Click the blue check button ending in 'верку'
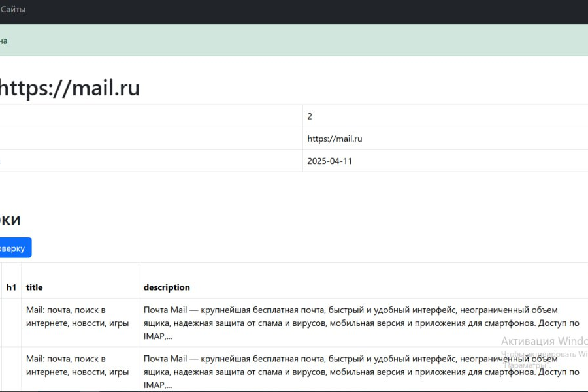Viewport: 588px width, 392px height. (16, 248)
